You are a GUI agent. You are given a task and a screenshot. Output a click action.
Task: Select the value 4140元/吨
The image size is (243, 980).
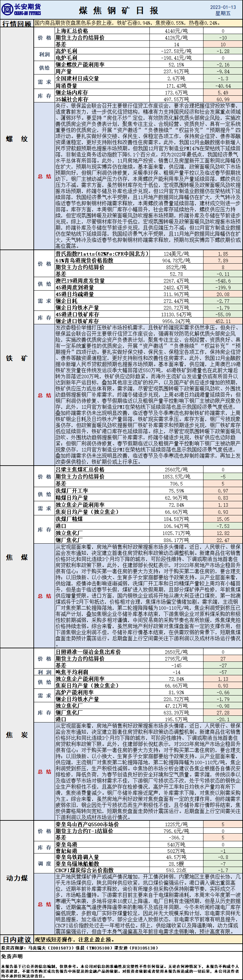(176, 31)
